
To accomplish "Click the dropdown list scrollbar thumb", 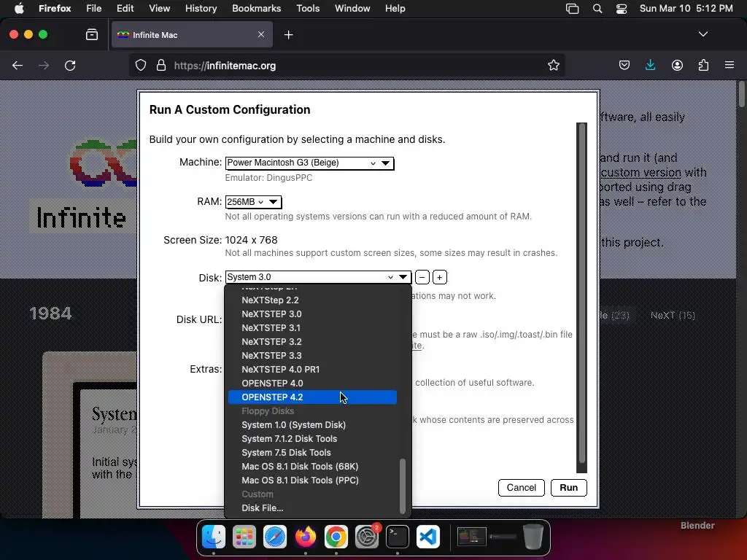I will click(403, 486).
